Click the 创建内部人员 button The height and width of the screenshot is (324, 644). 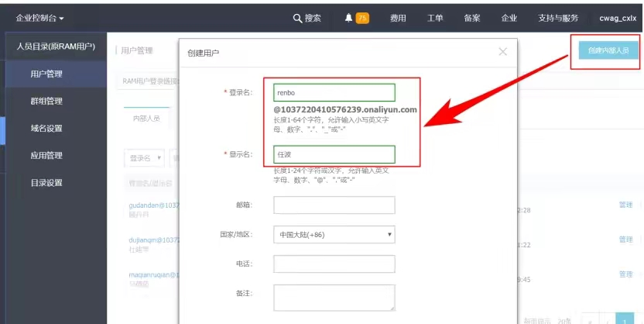coord(608,50)
